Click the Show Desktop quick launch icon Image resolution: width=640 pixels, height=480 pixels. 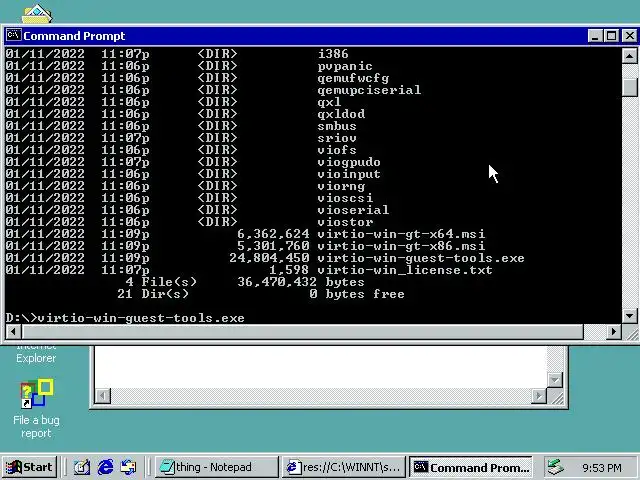point(82,467)
